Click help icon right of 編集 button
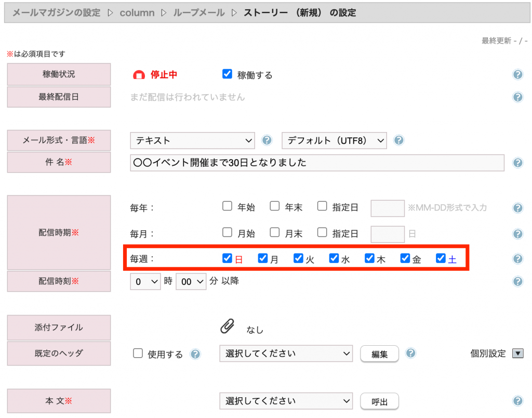Image resolution: width=532 pixels, height=418 pixels. click(x=410, y=354)
